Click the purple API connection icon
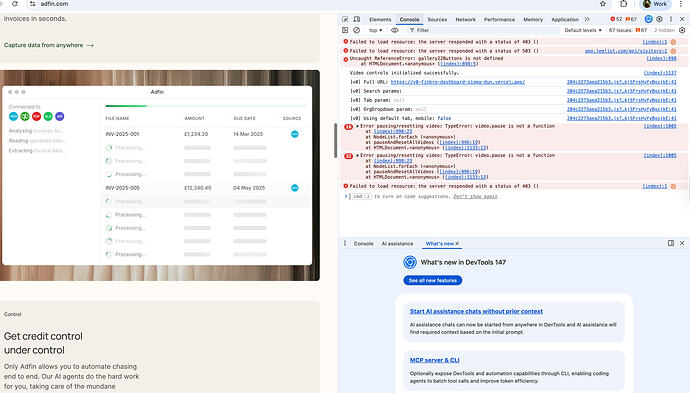The image size is (690, 393). (x=60, y=116)
